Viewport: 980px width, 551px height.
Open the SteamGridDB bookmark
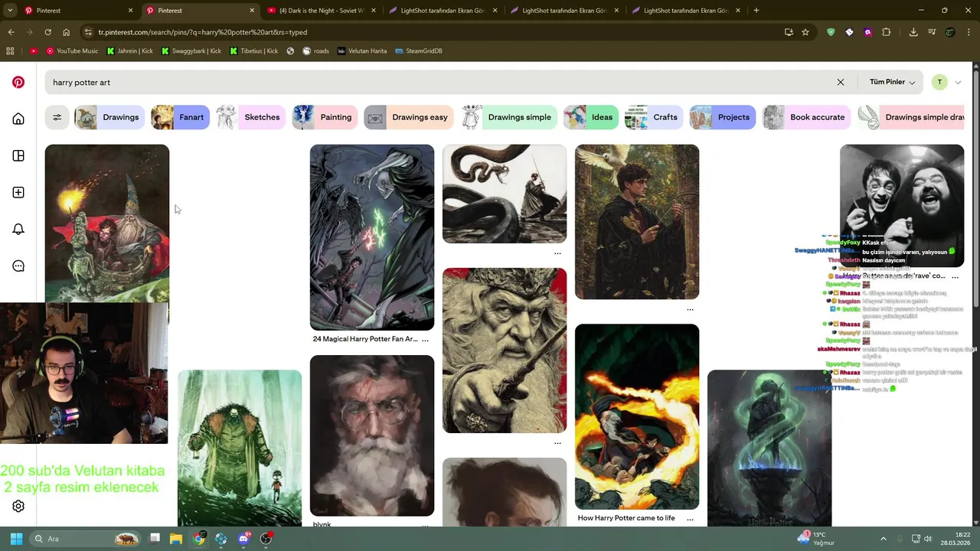(x=419, y=51)
